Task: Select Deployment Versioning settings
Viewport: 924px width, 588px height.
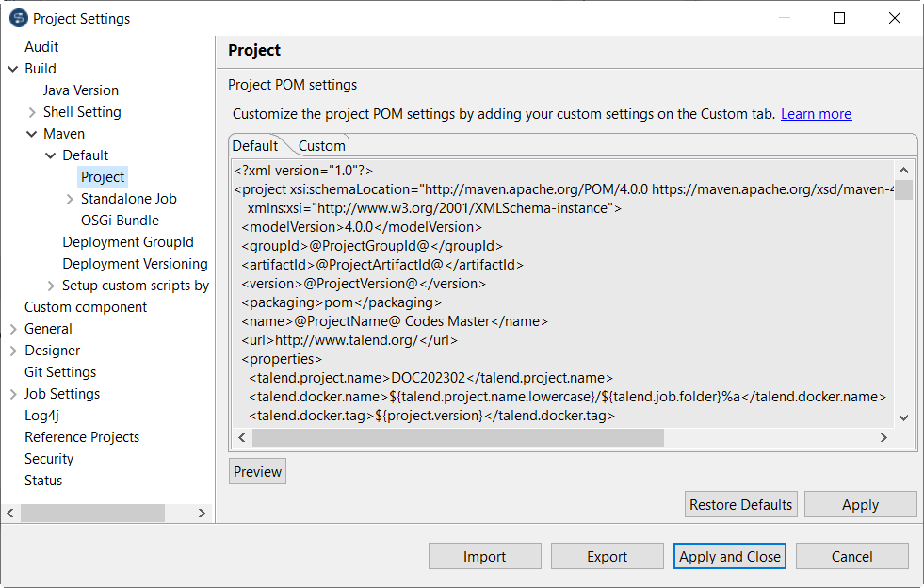Action: pyautogui.click(x=135, y=263)
